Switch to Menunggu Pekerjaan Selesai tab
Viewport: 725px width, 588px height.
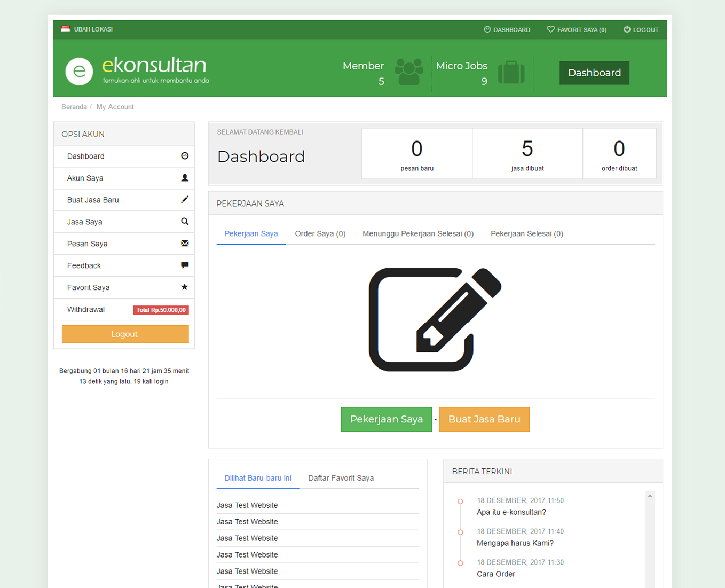click(x=418, y=234)
